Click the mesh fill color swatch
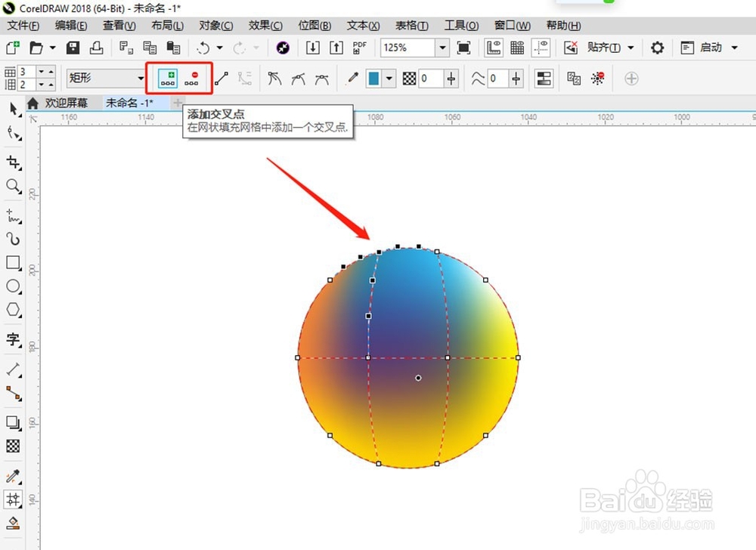This screenshot has height=550, width=756. [373, 78]
